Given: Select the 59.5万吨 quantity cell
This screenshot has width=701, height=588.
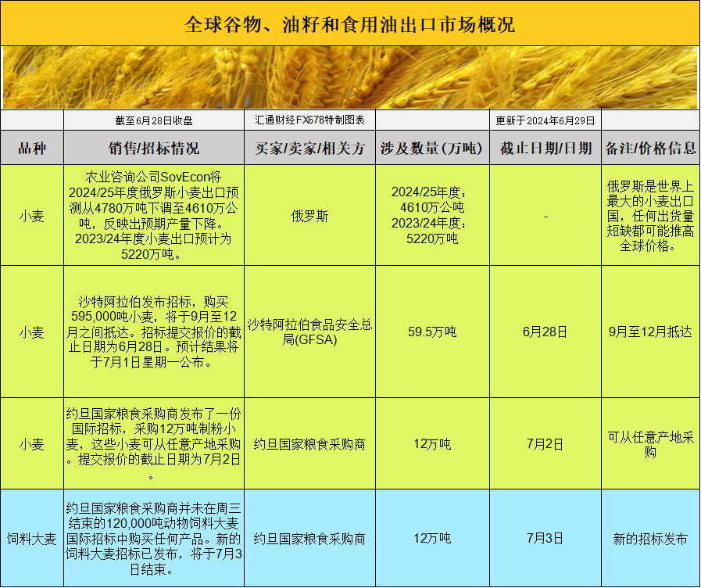Looking at the screenshot, I should (x=432, y=332).
